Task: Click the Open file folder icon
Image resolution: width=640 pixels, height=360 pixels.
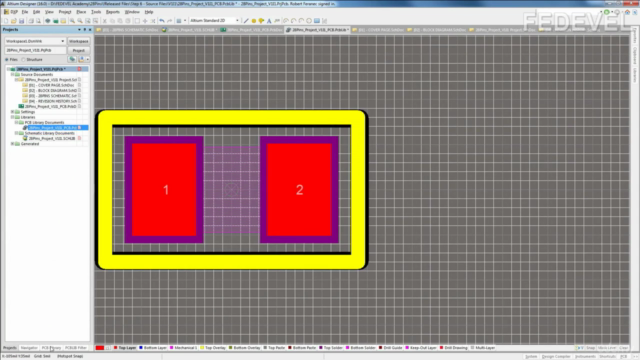Action: [13, 21]
